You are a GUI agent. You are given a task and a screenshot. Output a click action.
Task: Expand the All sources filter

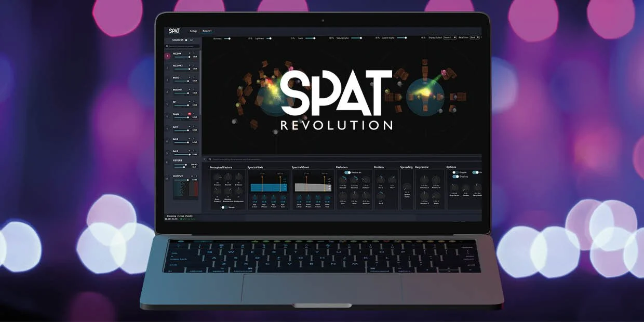[x=191, y=39]
